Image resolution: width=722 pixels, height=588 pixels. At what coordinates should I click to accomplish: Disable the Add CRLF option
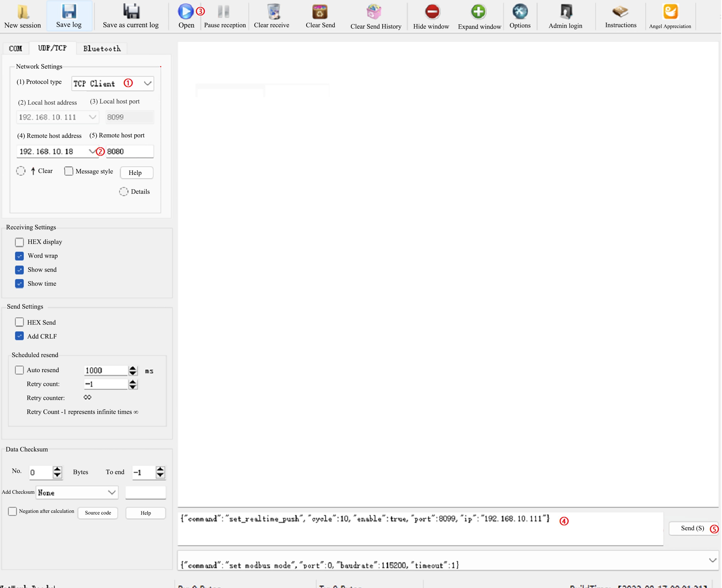19,336
